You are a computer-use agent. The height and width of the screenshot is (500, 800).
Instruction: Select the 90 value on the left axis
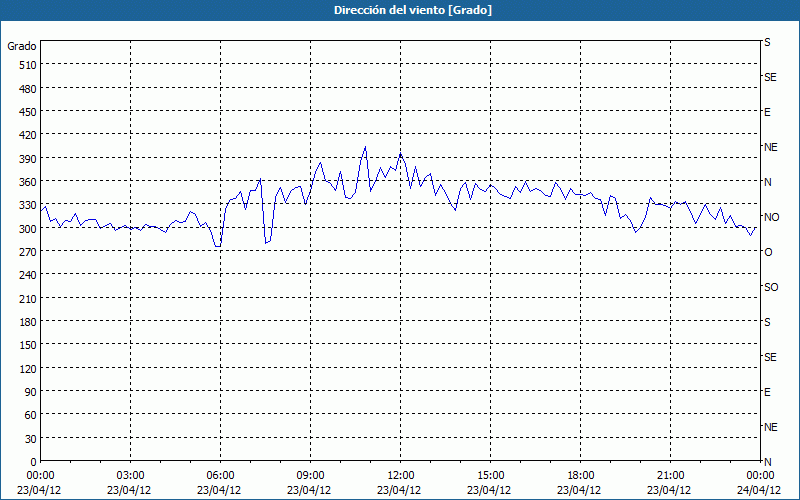coord(31,392)
